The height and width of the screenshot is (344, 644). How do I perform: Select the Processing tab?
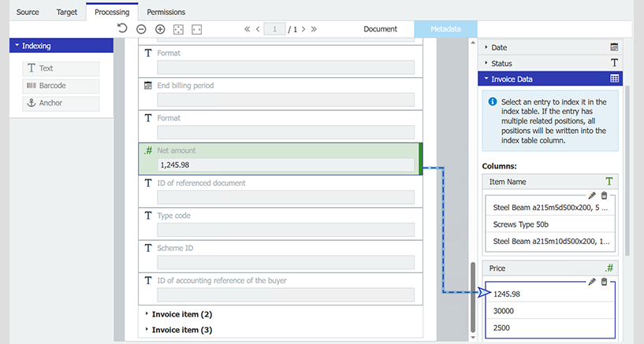(x=112, y=12)
